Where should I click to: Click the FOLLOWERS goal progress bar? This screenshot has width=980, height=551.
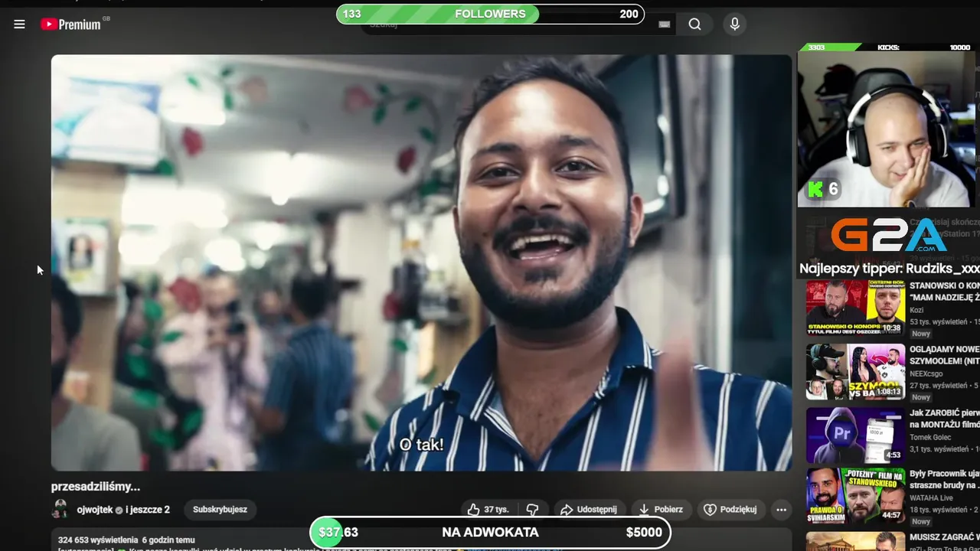[490, 14]
